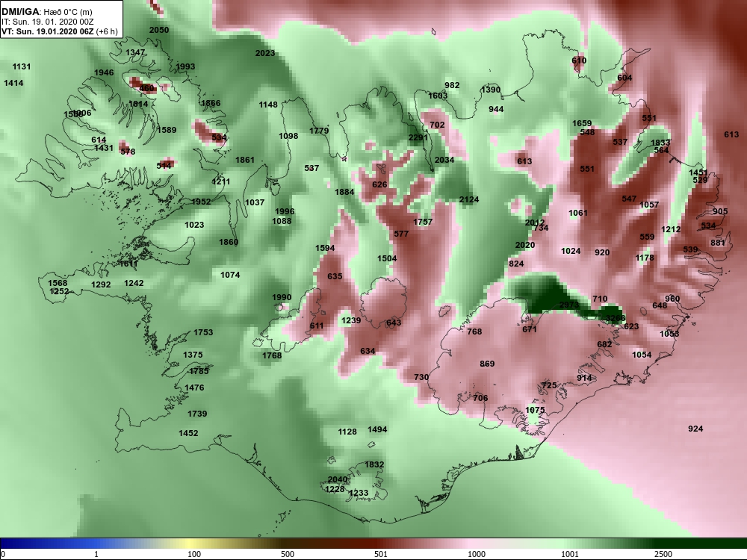Click the offshore value 1131
Image resolution: width=747 pixels, height=560 pixels.
point(22,66)
